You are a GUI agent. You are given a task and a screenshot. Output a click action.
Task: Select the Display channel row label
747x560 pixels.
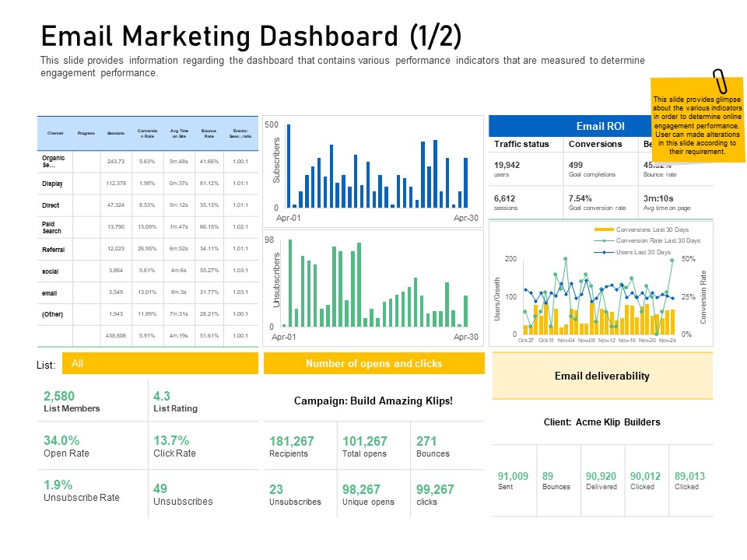(52, 184)
